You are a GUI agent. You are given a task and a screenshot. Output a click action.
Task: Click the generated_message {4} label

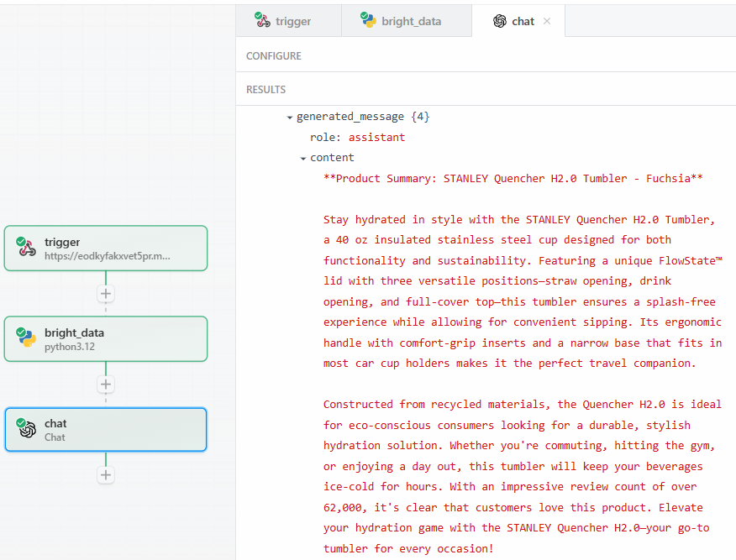[363, 117]
